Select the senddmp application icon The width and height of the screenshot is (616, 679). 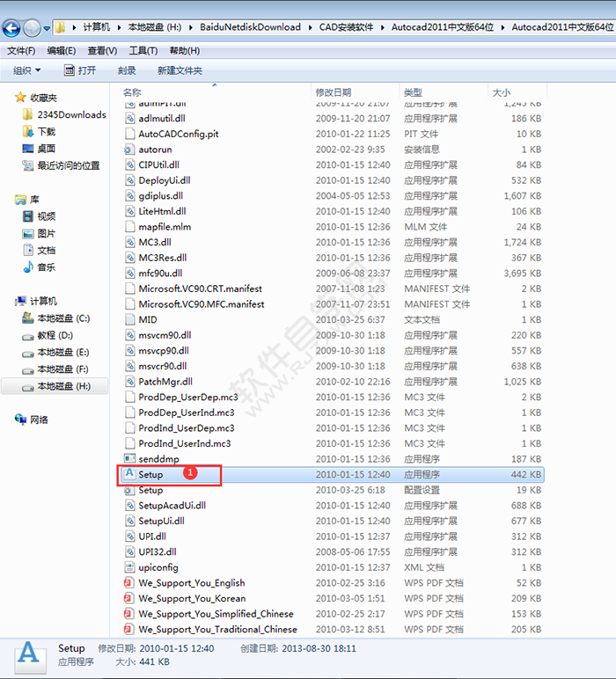coord(129,458)
